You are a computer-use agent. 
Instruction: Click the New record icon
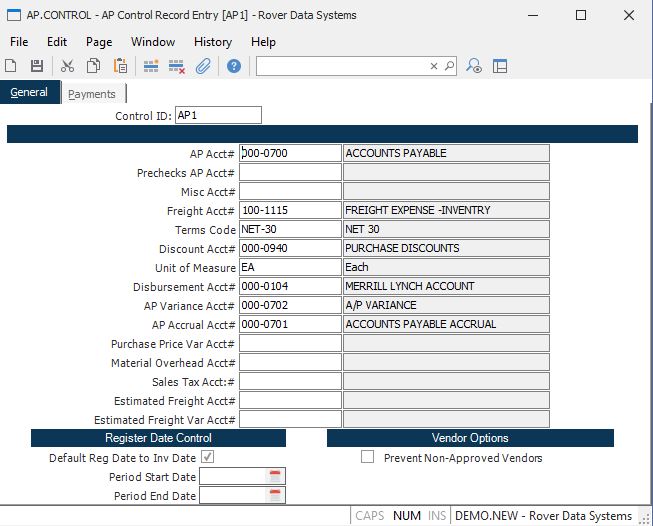coord(11,66)
